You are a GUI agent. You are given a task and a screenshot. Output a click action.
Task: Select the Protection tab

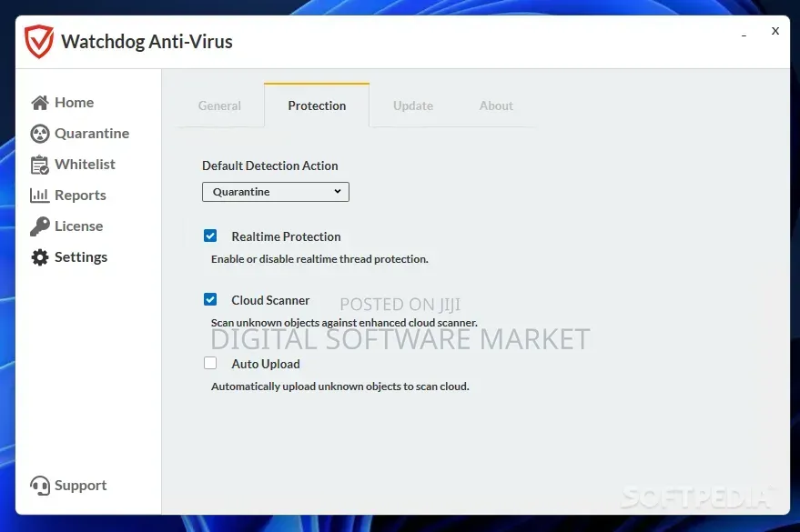[x=317, y=105]
